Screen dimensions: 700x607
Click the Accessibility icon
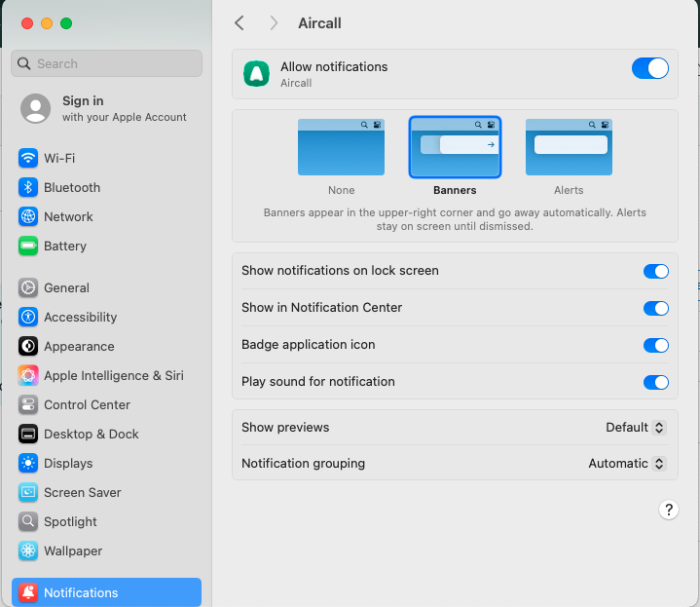28,317
